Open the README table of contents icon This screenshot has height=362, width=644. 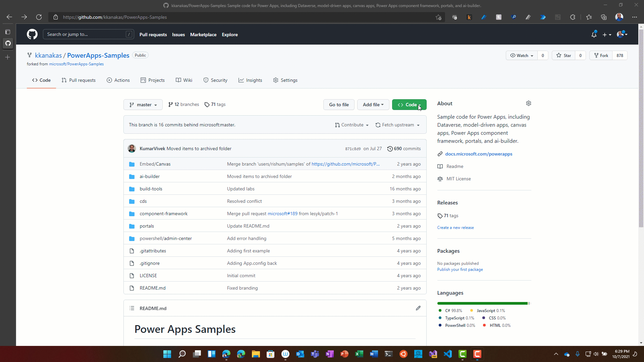[x=132, y=308]
